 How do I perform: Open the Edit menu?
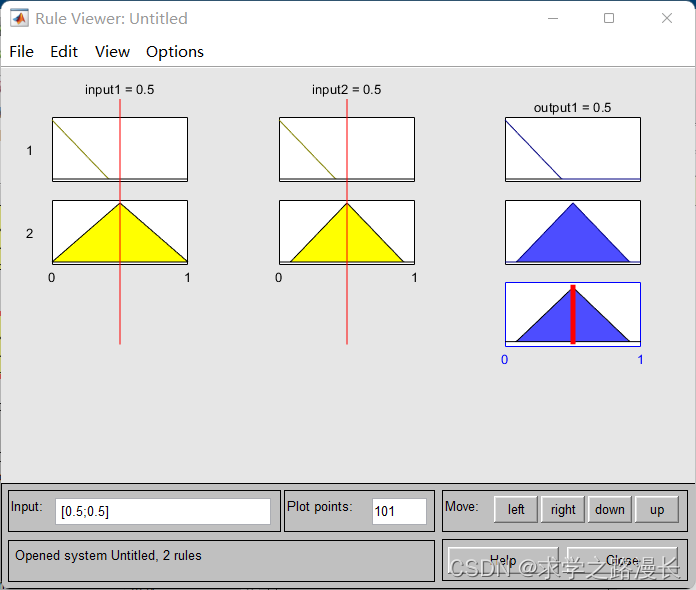[x=64, y=52]
